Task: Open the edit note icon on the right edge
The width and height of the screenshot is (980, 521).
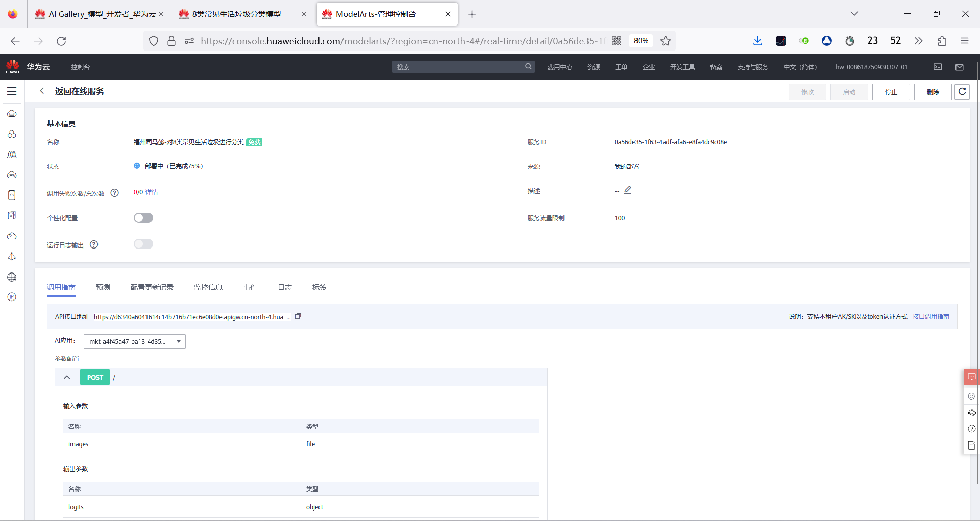Action: pos(972,445)
